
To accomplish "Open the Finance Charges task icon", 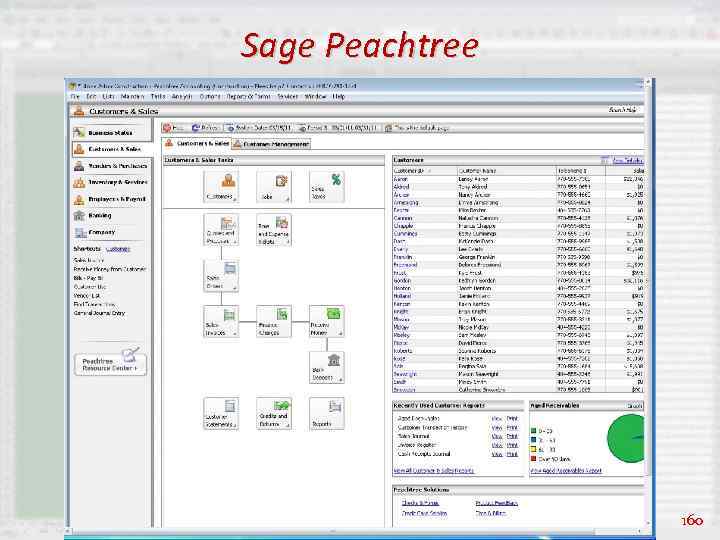I will click(x=274, y=321).
